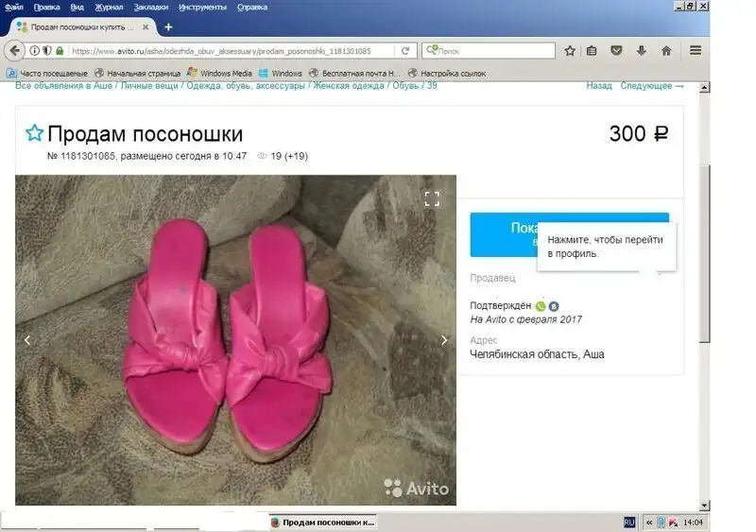Open the Firefox hamburger menu

(x=696, y=51)
